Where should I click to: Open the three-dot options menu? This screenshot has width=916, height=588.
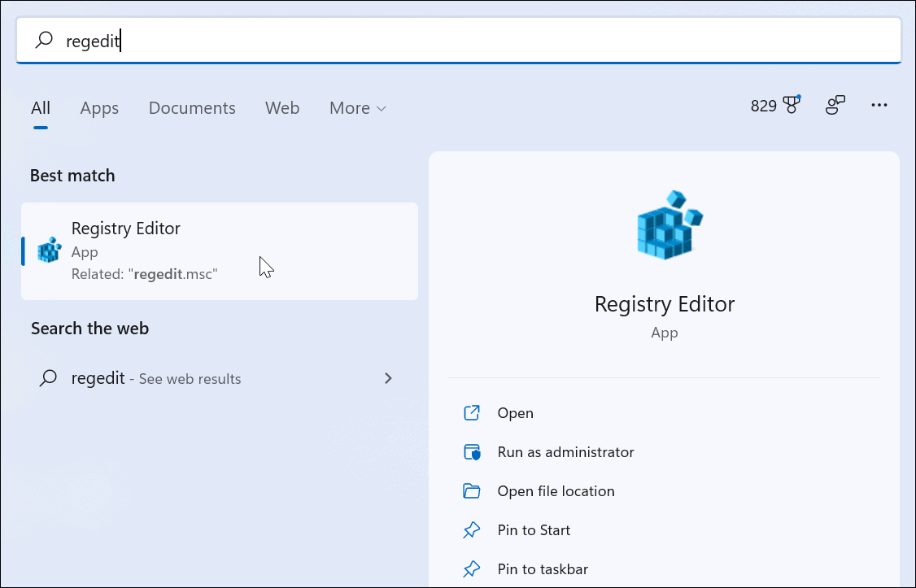(x=879, y=105)
